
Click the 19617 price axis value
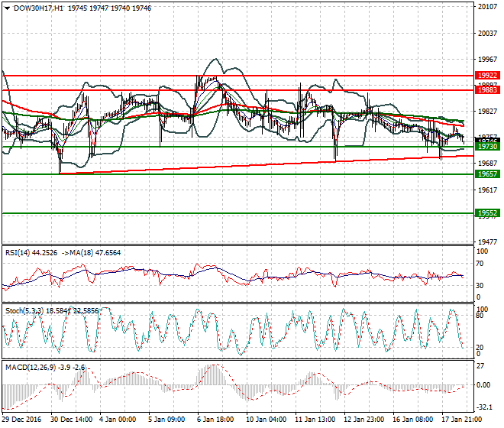tap(487, 190)
